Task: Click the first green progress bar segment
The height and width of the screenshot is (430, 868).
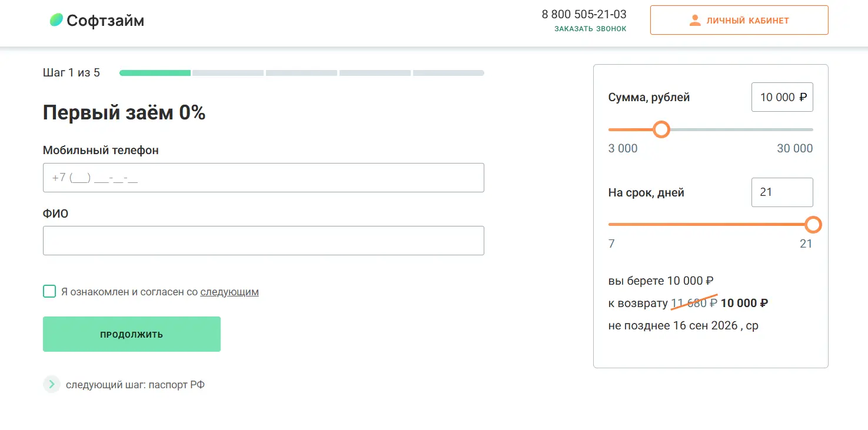Action: coord(155,73)
